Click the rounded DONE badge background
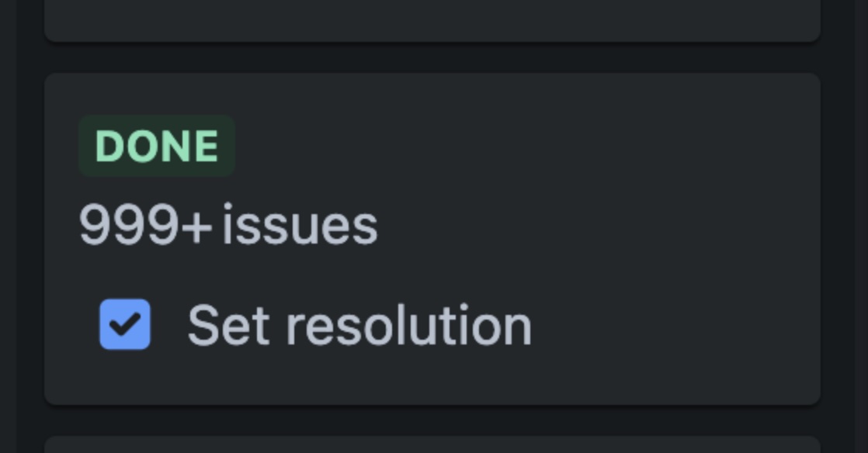868x453 pixels. click(x=155, y=144)
